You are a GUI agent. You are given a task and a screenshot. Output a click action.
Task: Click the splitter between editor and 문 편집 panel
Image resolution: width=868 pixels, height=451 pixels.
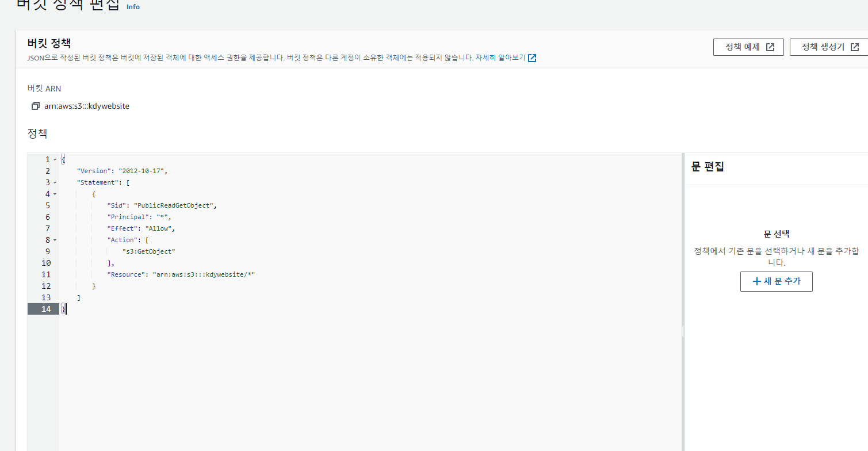(683, 302)
